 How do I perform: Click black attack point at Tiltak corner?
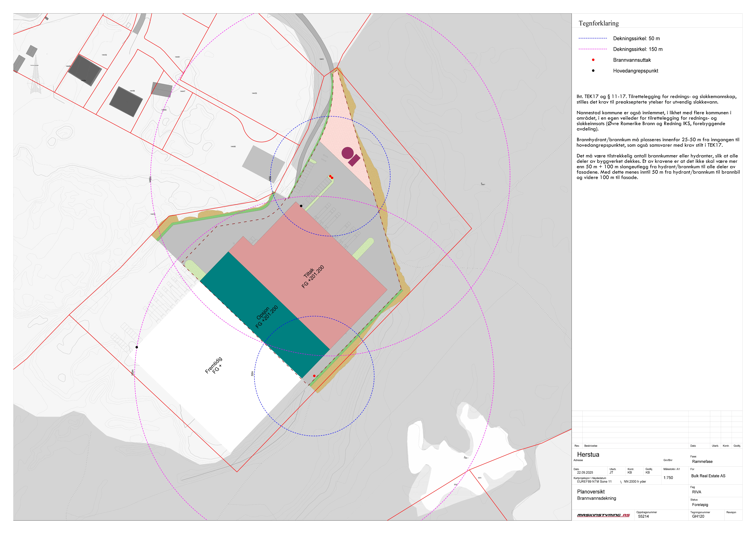pos(301,206)
